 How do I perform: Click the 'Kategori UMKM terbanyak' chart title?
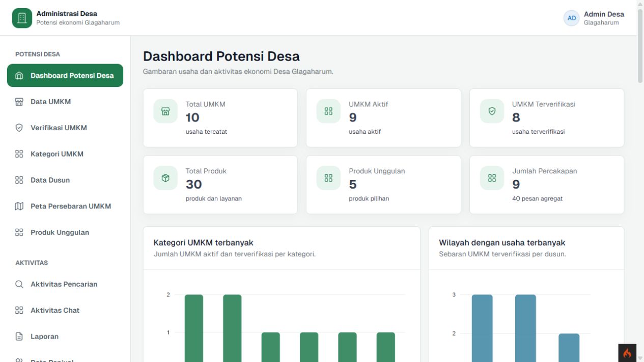204,243
